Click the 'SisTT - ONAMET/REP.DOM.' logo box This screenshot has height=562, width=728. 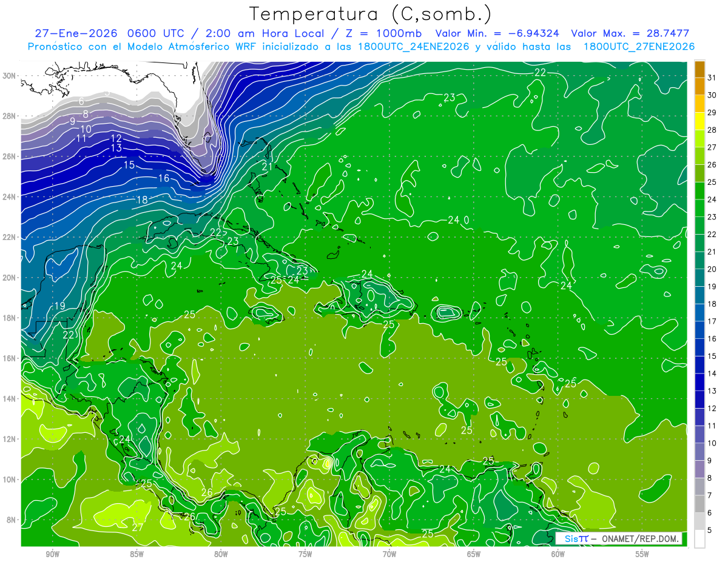[x=619, y=539]
